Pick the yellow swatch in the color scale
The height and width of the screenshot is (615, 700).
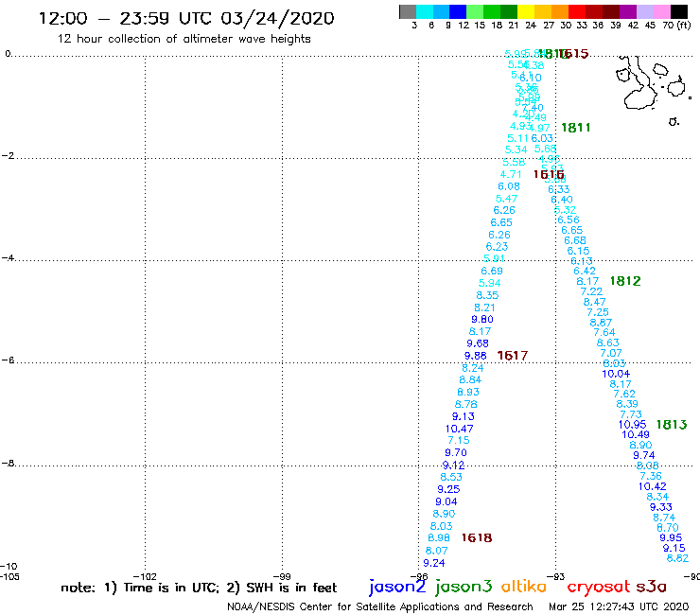coord(526,11)
